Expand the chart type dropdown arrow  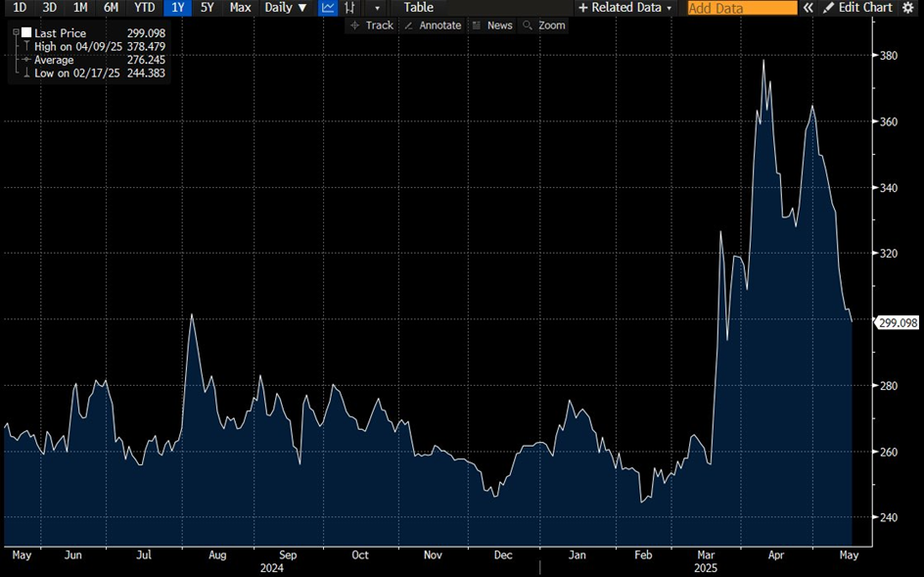[377, 8]
